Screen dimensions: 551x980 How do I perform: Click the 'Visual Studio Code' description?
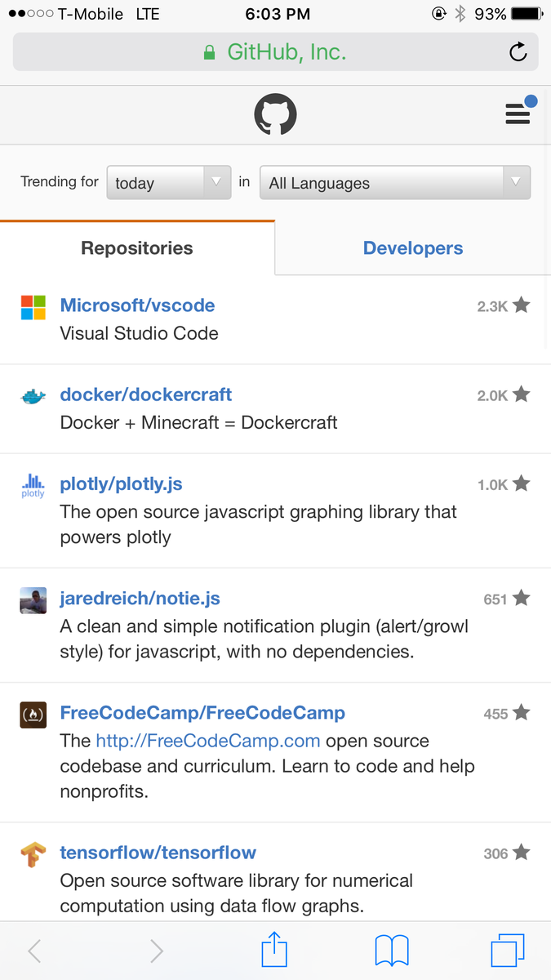pos(140,333)
